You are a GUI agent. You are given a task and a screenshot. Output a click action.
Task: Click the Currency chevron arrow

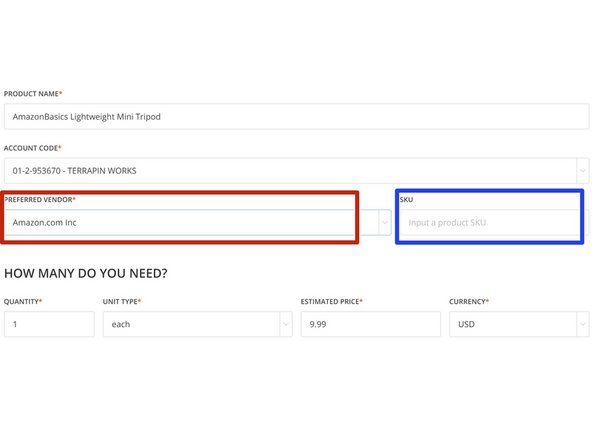[583, 324]
